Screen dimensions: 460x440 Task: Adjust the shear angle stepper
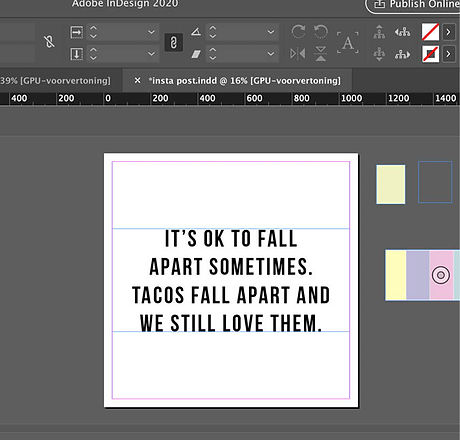point(213,54)
